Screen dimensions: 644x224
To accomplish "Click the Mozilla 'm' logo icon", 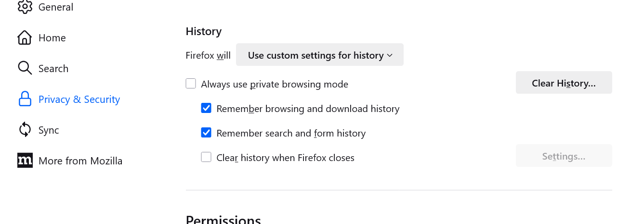I will click(x=25, y=161).
